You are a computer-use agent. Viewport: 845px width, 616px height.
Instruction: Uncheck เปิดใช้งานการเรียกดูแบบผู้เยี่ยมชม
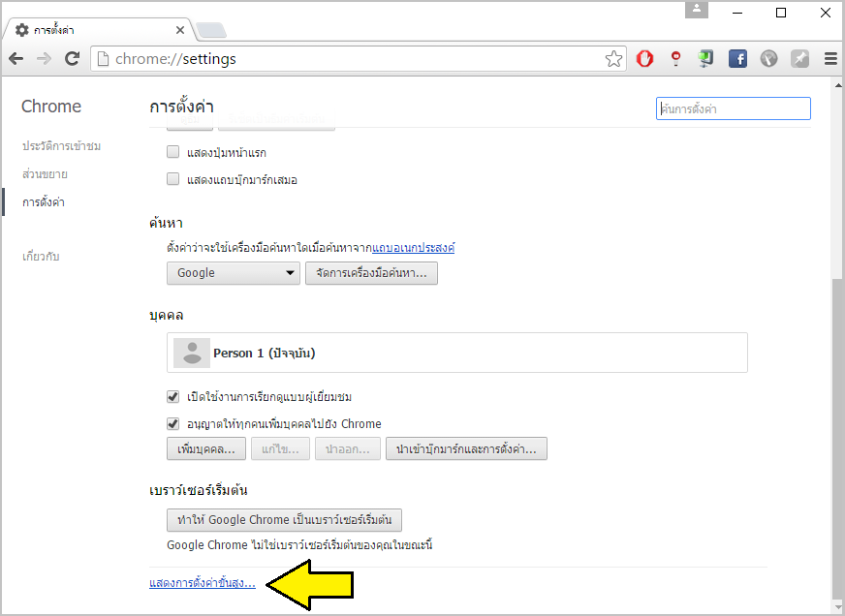pyautogui.click(x=173, y=397)
